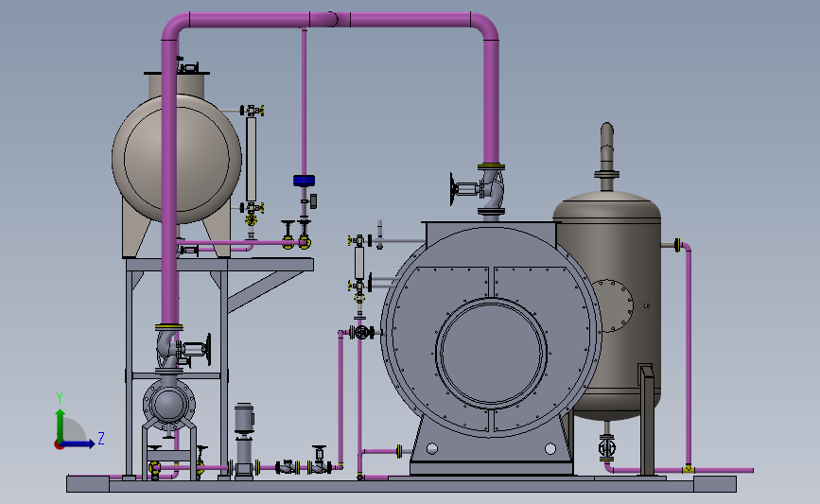Select the blue fitting on the thin vertical pipe
This screenshot has width=820, height=504.
[304, 181]
